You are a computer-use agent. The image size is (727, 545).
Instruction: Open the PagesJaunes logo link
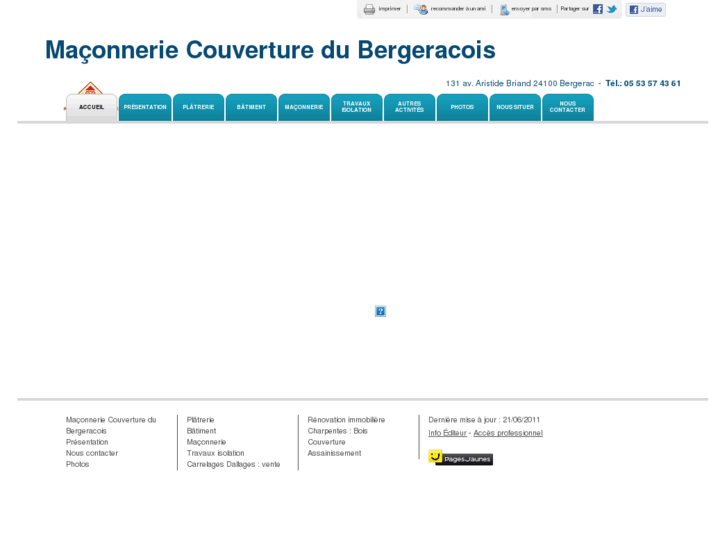(460, 457)
